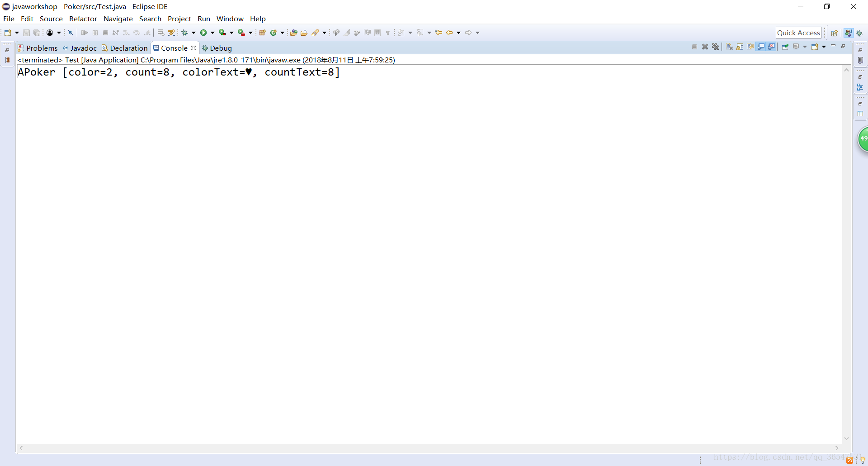Click the main toolbar Terminate icon
The image size is (868, 466).
[x=105, y=33]
